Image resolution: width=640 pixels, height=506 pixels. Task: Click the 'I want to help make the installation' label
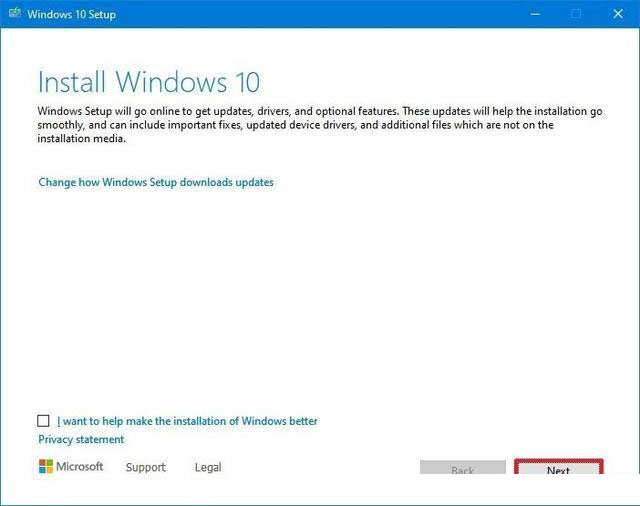pos(187,421)
